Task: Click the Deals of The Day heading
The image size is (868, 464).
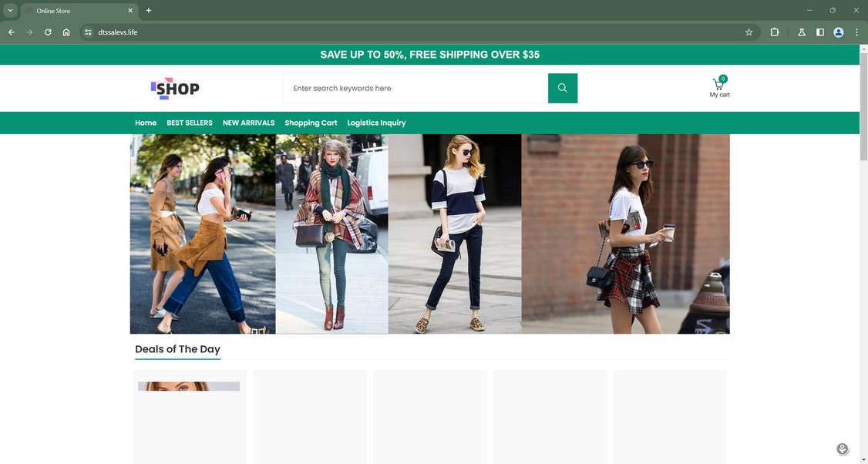Action: coord(178,349)
